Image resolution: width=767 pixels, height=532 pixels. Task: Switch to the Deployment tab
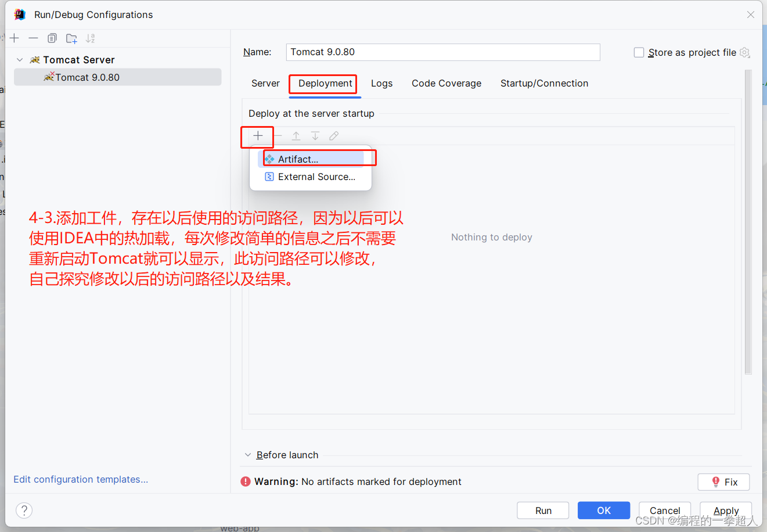[325, 83]
